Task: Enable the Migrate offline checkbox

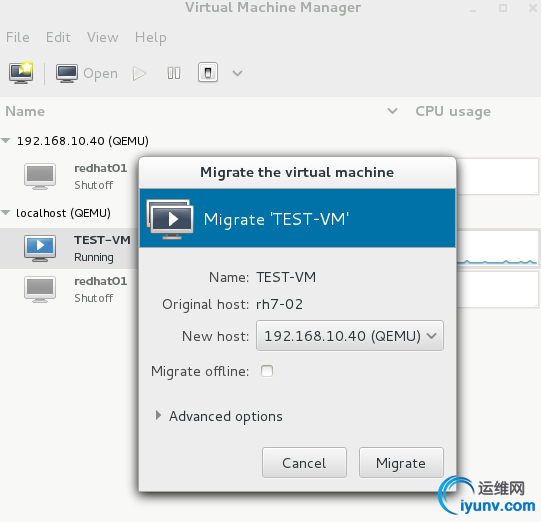Action: click(x=267, y=371)
